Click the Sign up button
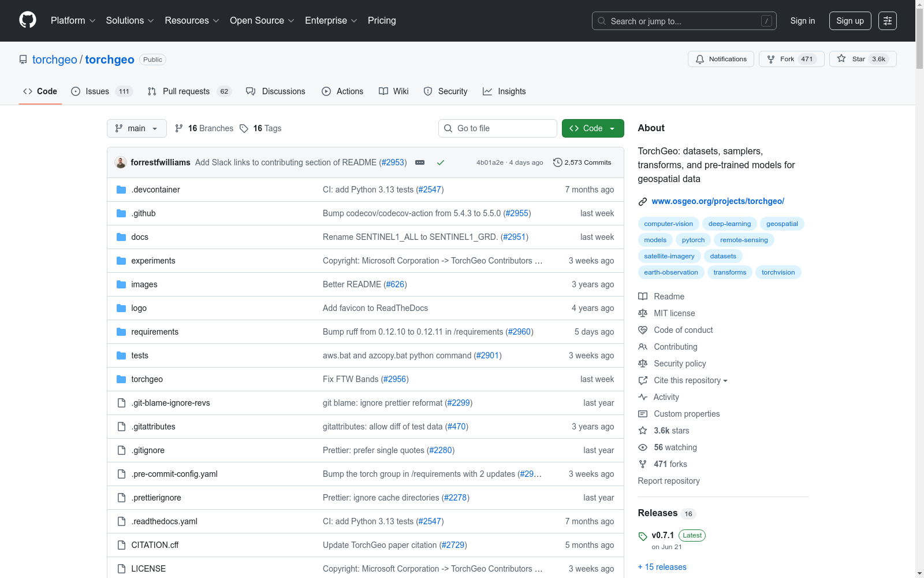 pos(850,21)
